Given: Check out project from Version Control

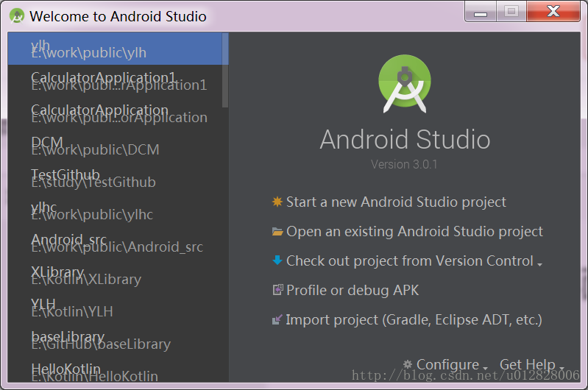Looking at the screenshot, I should click(409, 260).
